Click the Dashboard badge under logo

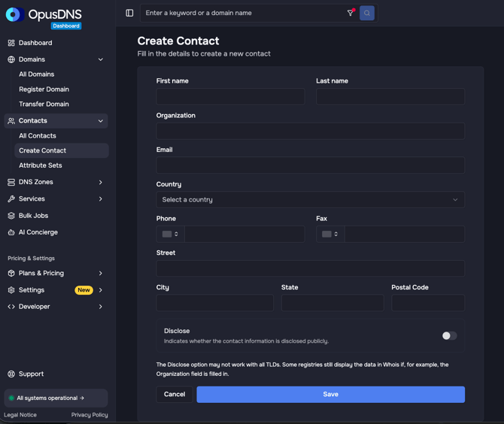(66, 26)
